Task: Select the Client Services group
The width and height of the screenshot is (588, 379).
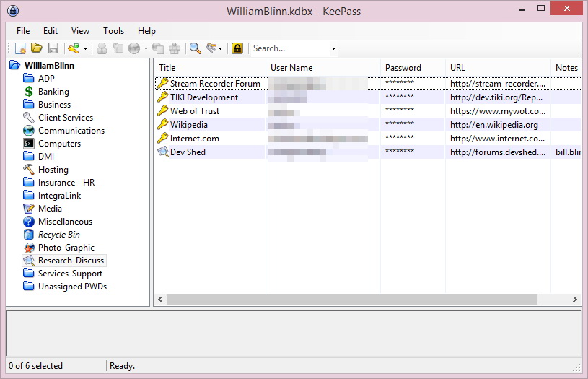Action: pyautogui.click(x=66, y=118)
